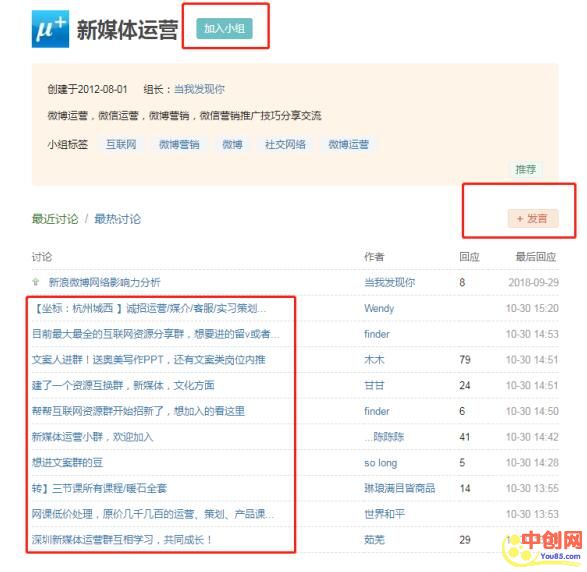
Task: Switch to 最热讨论 tab
Action: tap(118, 219)
